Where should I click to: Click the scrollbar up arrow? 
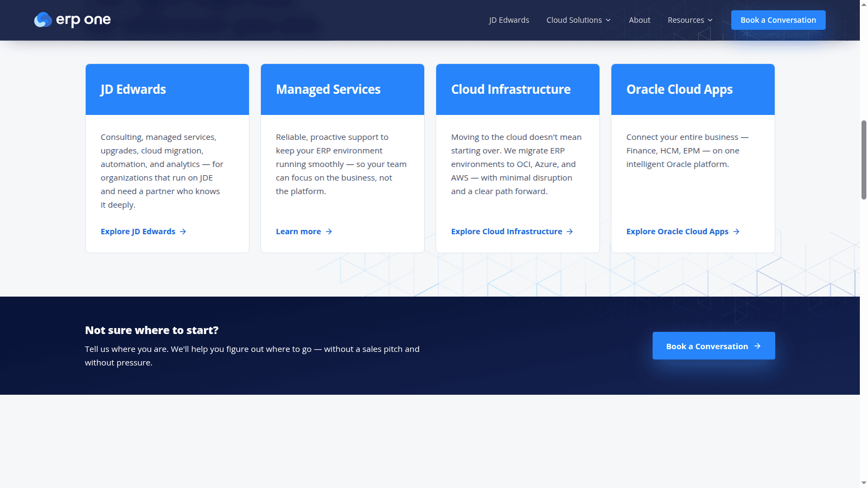click(864, 4)
